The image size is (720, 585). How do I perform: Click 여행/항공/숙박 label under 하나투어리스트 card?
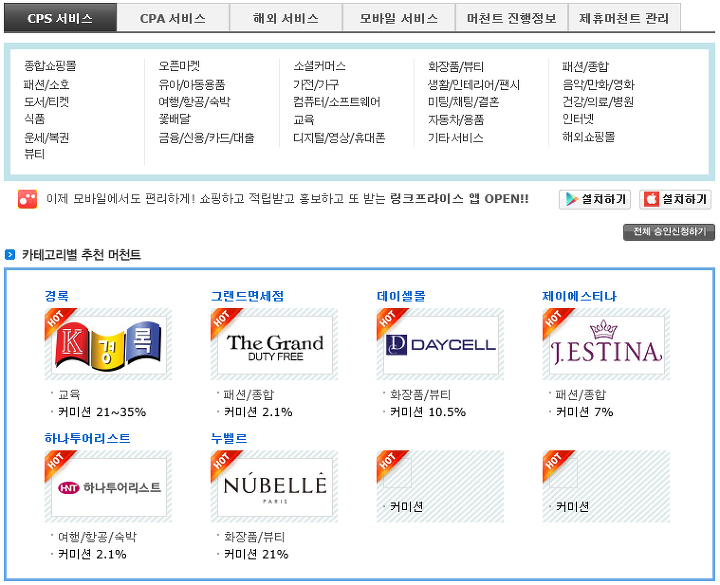97,537
